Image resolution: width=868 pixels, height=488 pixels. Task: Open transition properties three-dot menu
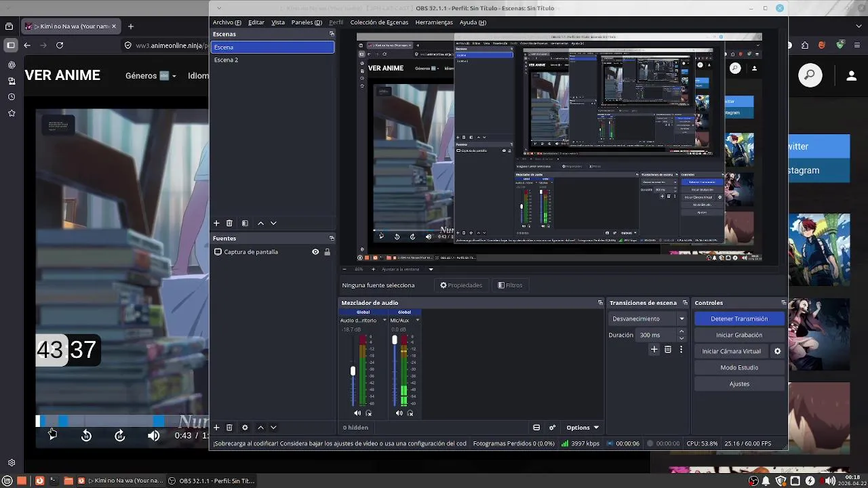(681, 350)
